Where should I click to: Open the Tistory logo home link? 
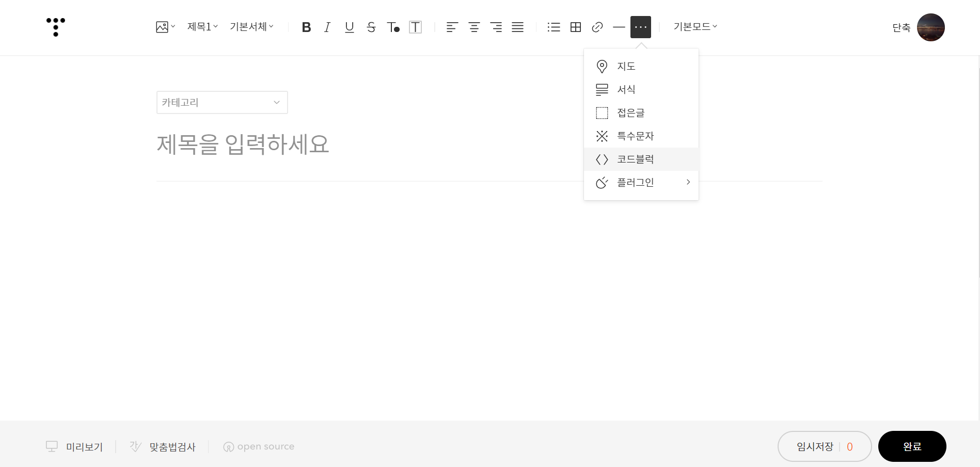[56, 27]
